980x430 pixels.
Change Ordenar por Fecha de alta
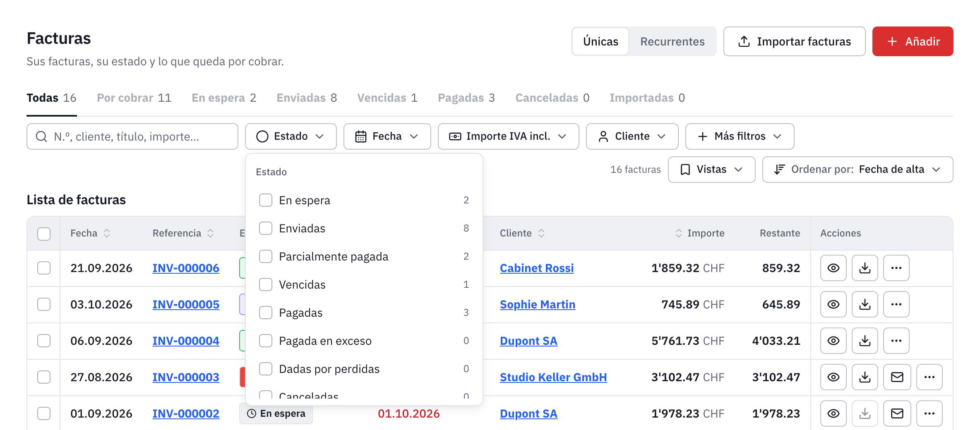(x=857, y=170)
